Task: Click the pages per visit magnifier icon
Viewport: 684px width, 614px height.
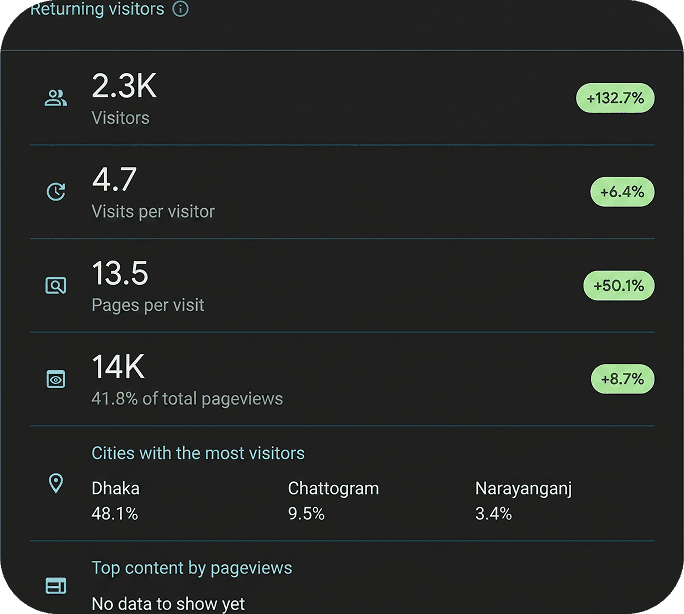Action: [56, 286]
